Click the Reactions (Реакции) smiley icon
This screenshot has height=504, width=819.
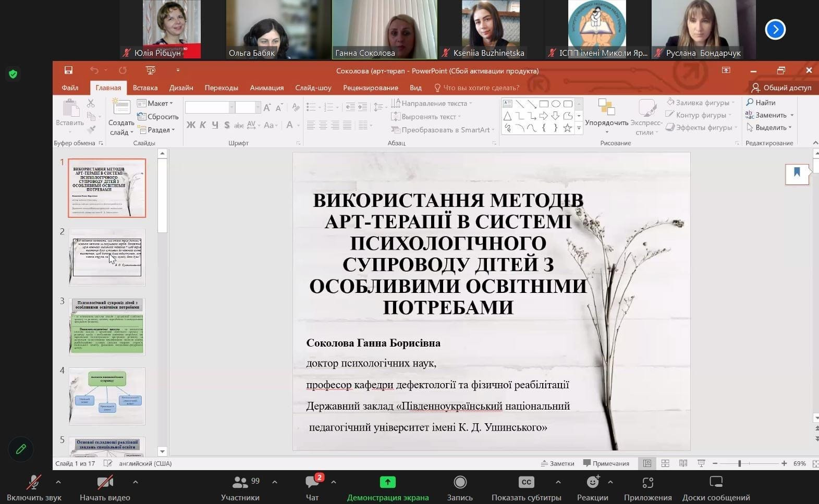pos(593,482)
